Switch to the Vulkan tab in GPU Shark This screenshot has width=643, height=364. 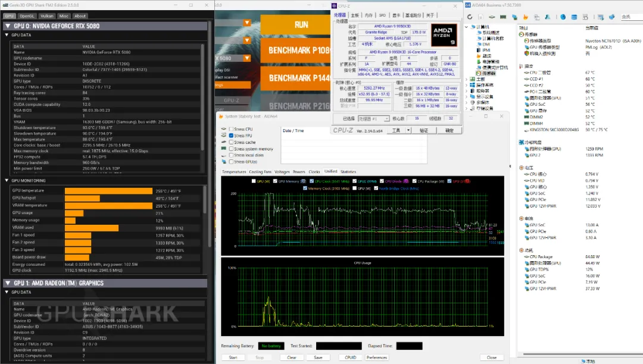[x=47, y=16]
